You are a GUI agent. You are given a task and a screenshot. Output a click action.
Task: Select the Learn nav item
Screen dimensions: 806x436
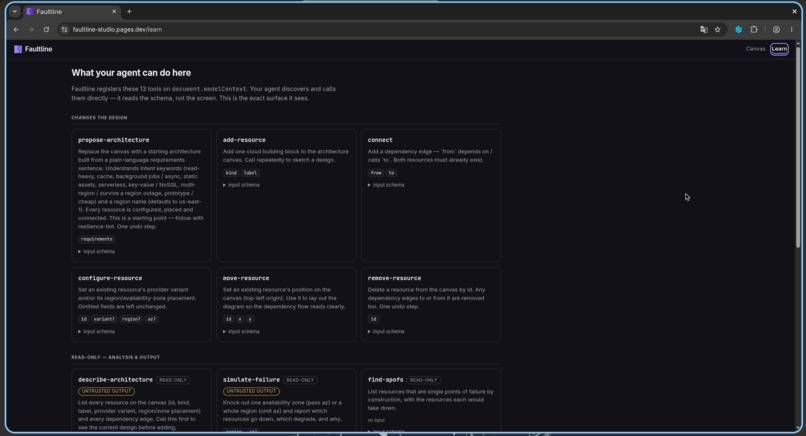(779, 49)
